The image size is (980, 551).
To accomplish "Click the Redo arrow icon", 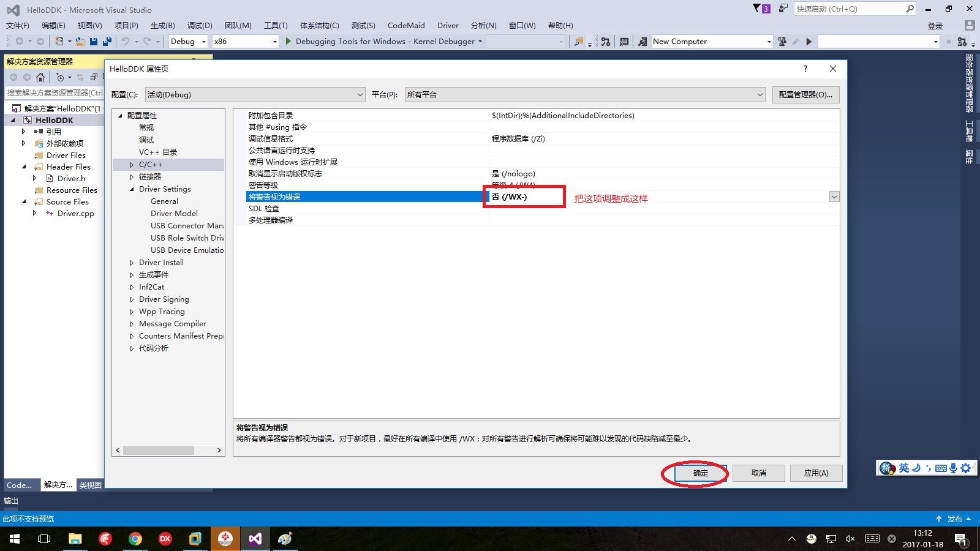I will point(147,42).
